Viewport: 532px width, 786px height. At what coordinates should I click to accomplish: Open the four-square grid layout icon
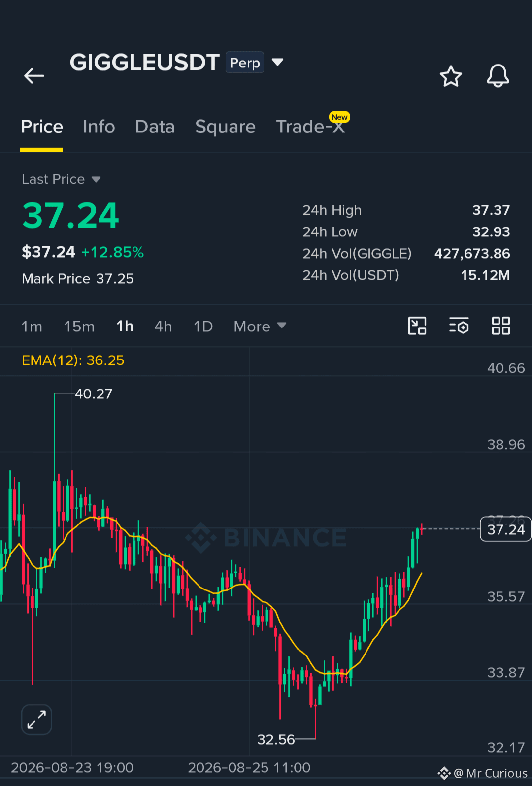(501, 326)
